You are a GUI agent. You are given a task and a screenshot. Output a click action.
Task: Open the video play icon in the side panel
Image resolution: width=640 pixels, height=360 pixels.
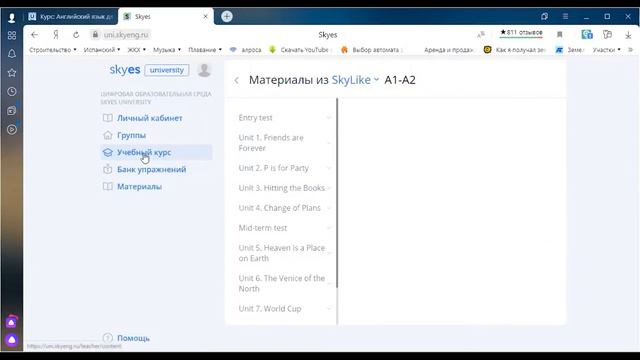12,129
